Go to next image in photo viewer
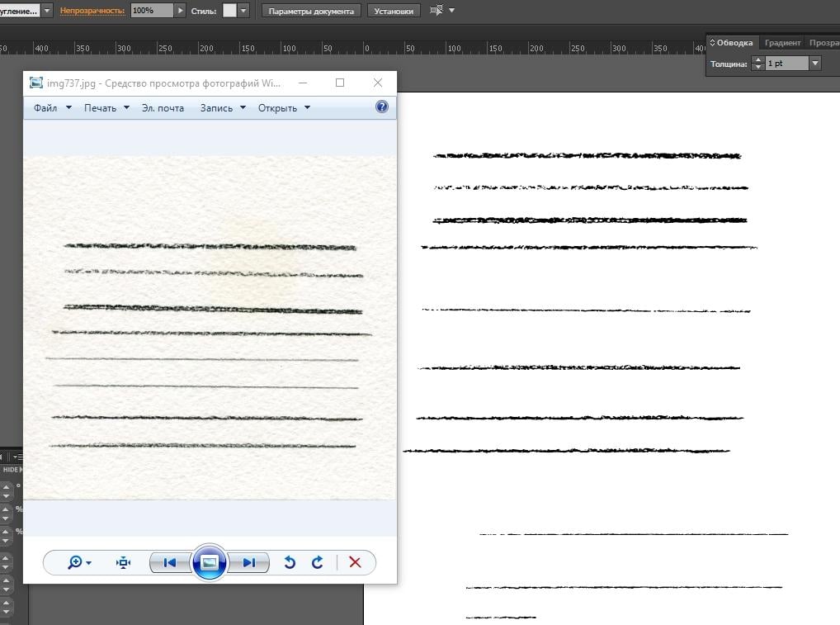 248,562
